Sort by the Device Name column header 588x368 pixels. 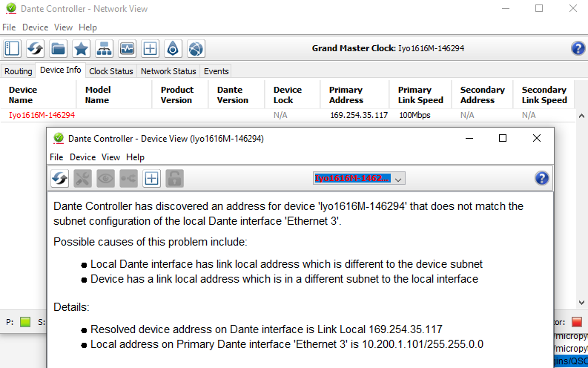[39, 95]
